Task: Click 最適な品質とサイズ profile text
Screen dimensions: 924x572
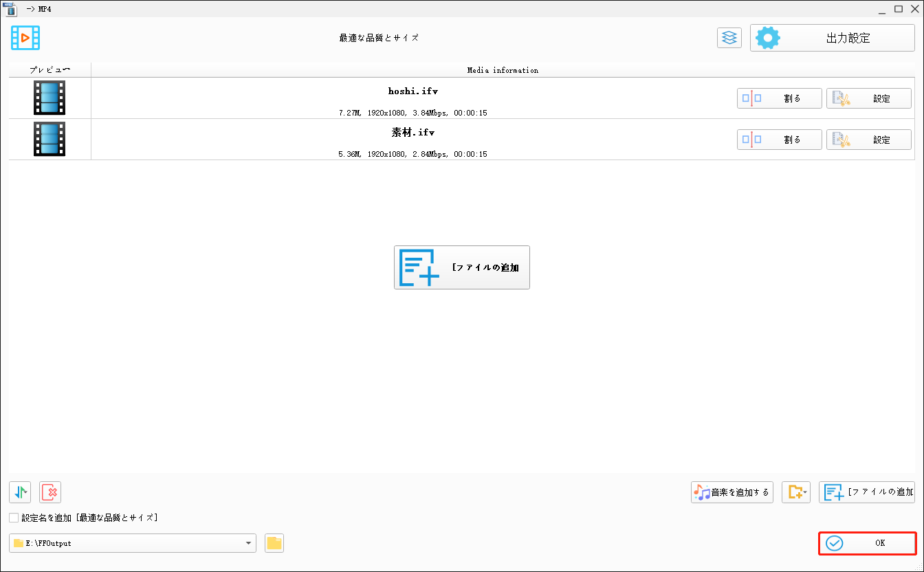Action: (379, 38)
